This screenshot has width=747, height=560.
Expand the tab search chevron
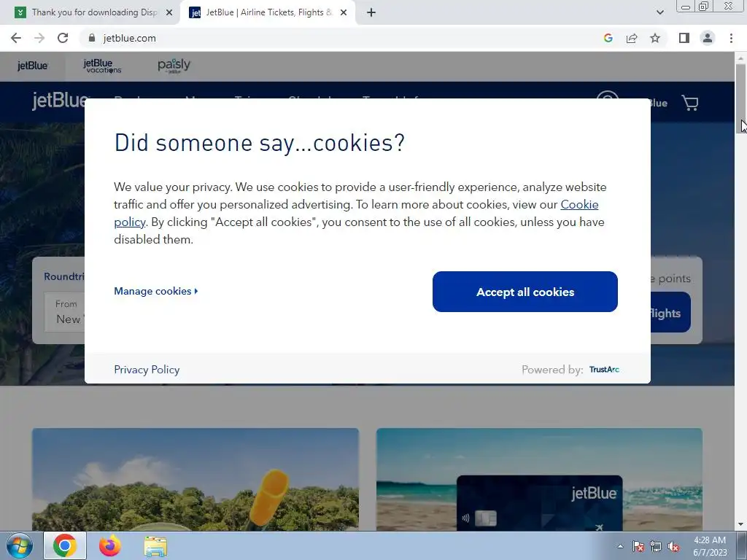click(x=659, y=12)
